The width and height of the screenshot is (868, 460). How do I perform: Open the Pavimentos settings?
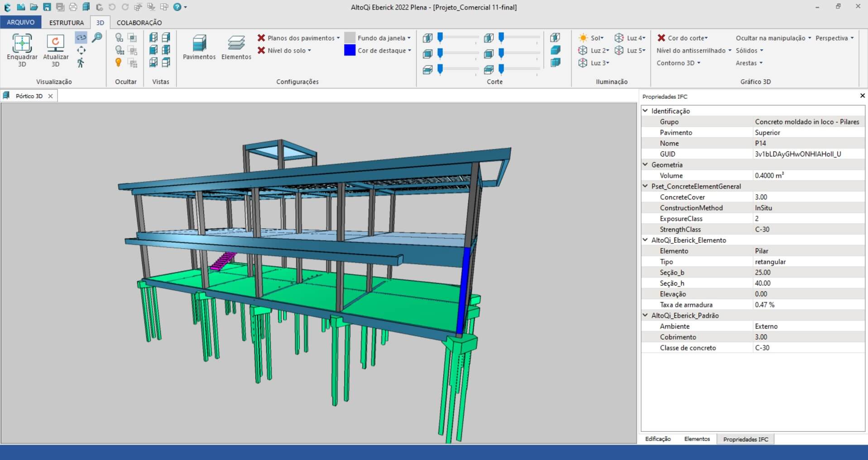pyautogui.click(x=199, y=47)
